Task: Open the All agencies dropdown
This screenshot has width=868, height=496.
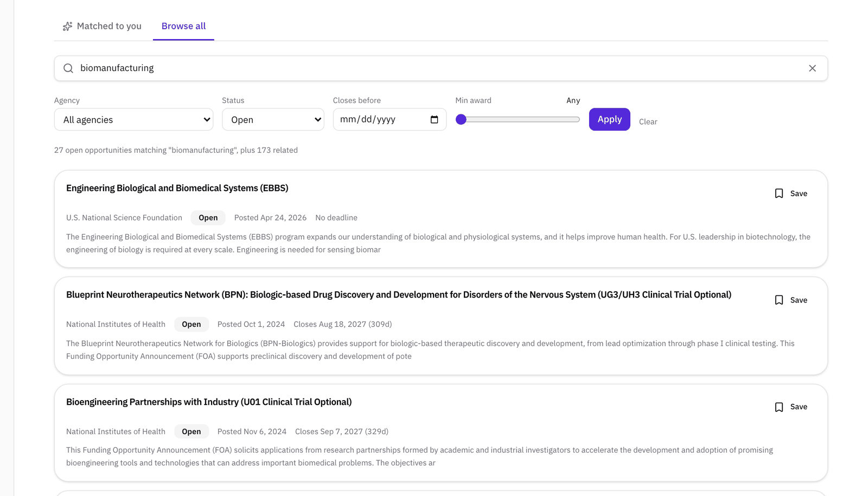Action: pyautogui.click(x=133, y=120)
